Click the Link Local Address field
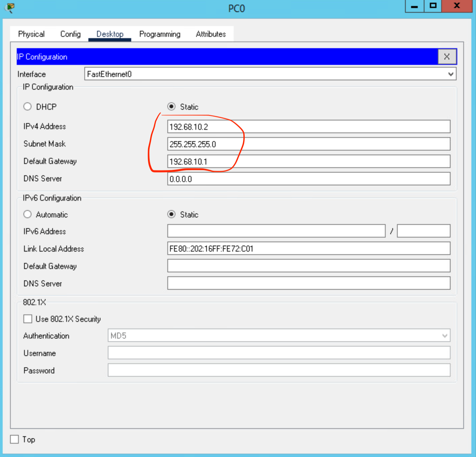The height and width of the screenshot is (457, 476). point(309,249)
